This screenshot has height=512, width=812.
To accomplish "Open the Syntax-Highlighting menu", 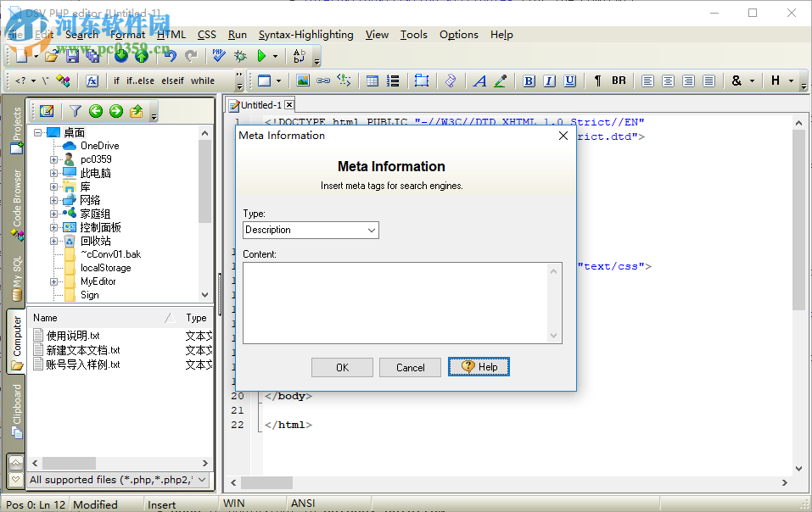I will tap(305, 35).
